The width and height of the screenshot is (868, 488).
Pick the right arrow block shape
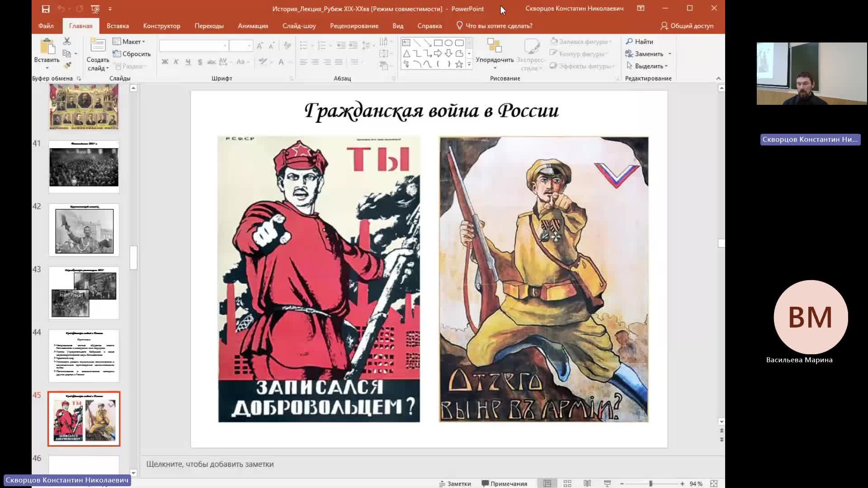tap(438, 53)
